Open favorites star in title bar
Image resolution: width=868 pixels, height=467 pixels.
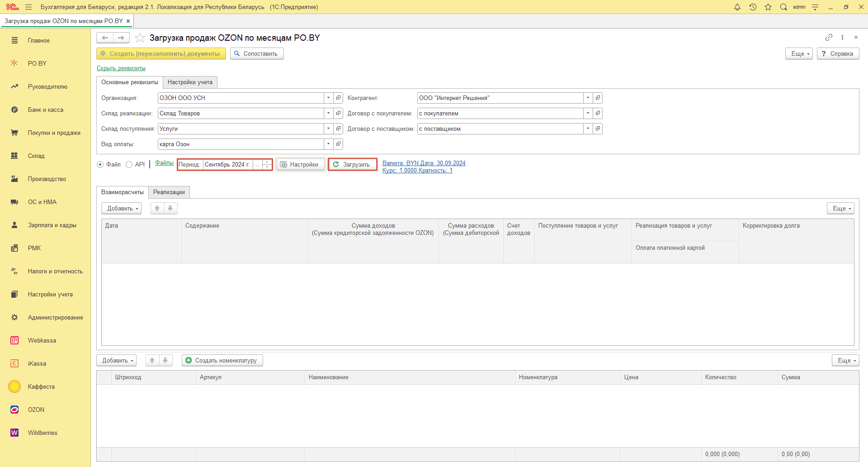[x=768, y=7]
